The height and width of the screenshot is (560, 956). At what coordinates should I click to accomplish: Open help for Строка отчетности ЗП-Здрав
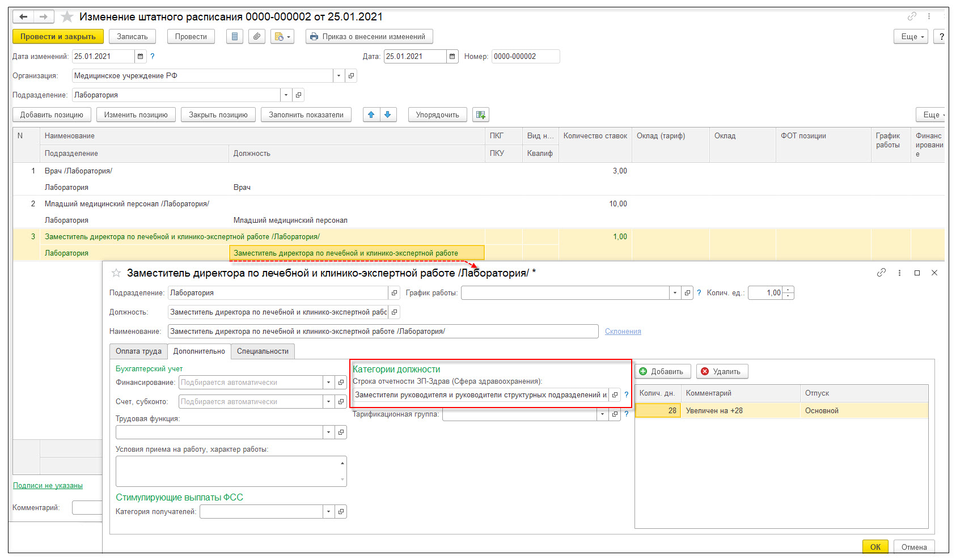point(626,394)
